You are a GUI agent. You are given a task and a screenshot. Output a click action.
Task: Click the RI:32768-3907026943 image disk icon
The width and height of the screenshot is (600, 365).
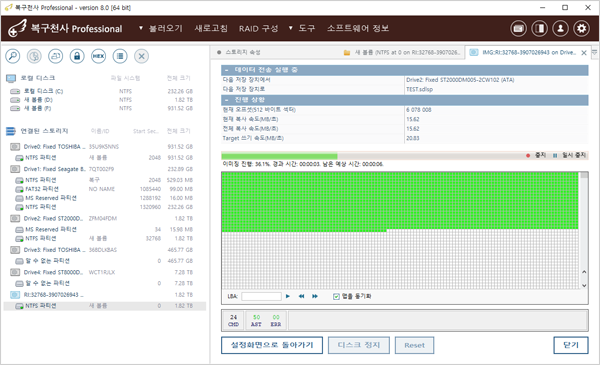click(x=15, y=295)
